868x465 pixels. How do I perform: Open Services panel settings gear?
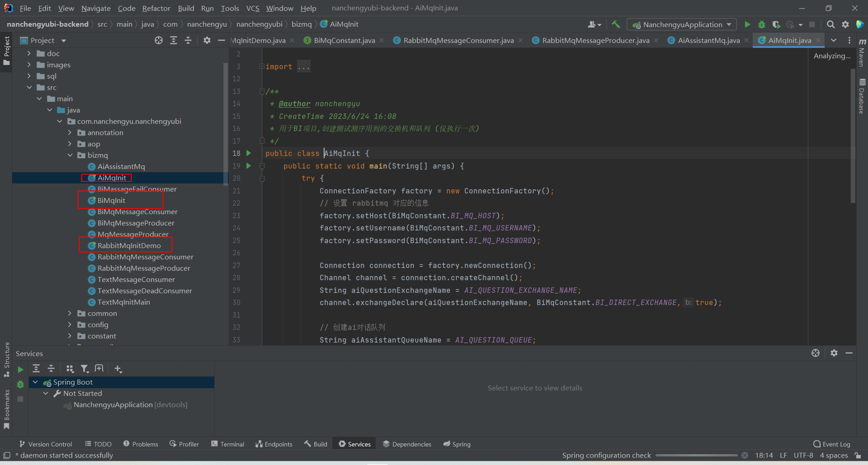pyautogui.click(x=834, y=353)
